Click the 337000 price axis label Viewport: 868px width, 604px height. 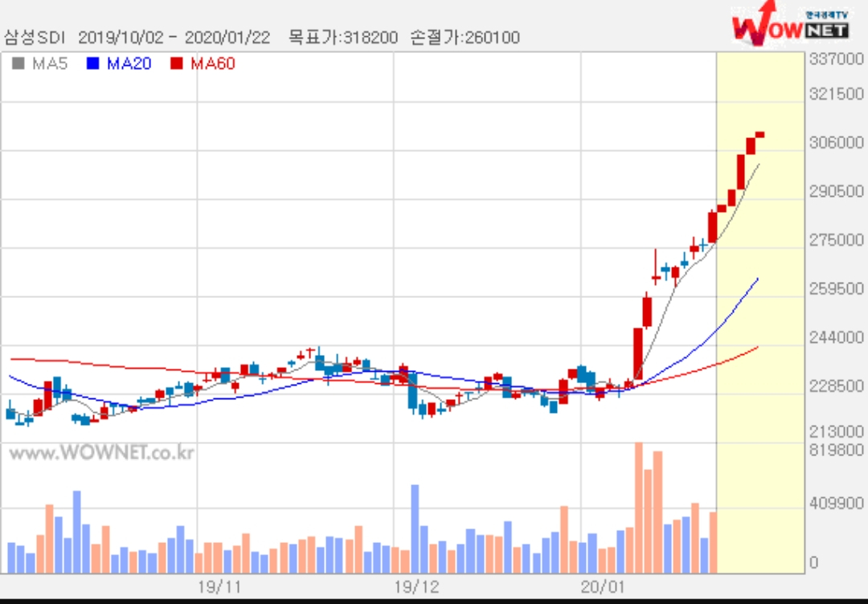(836, 59)
